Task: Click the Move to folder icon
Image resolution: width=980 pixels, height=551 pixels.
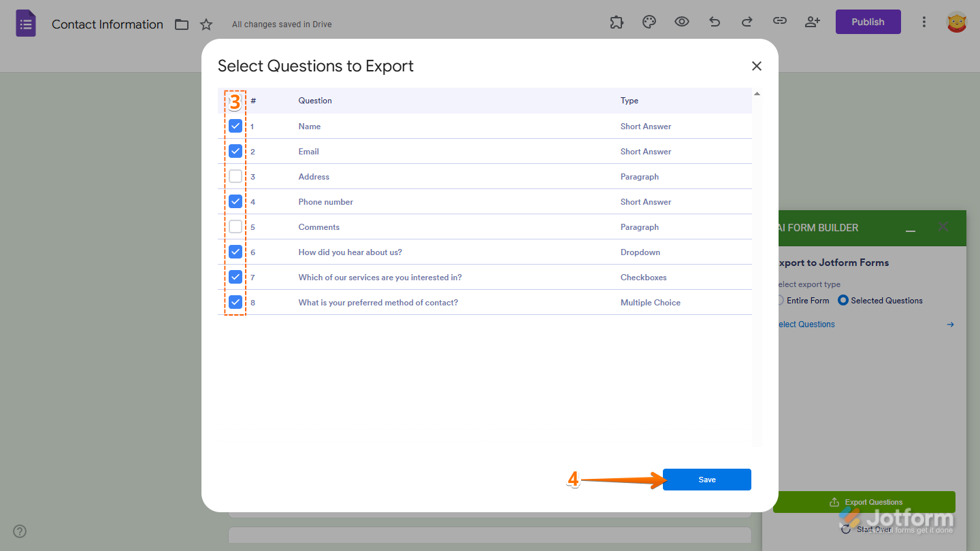Action: (x=181, y=23)
